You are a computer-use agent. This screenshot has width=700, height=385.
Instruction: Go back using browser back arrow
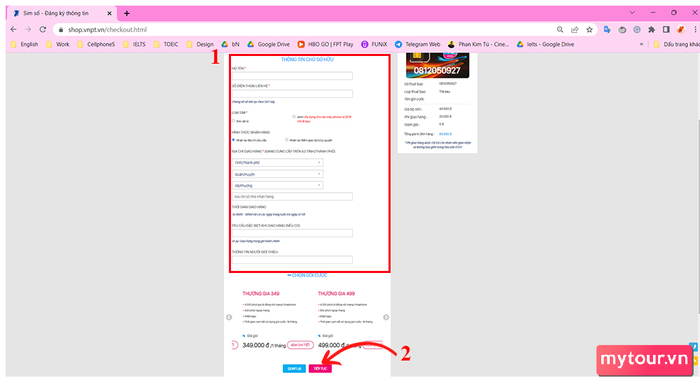coord(13,29)
